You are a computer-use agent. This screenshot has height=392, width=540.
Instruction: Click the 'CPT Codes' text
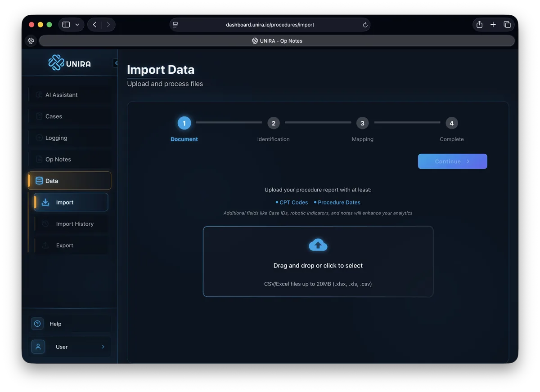pos(294,202)
